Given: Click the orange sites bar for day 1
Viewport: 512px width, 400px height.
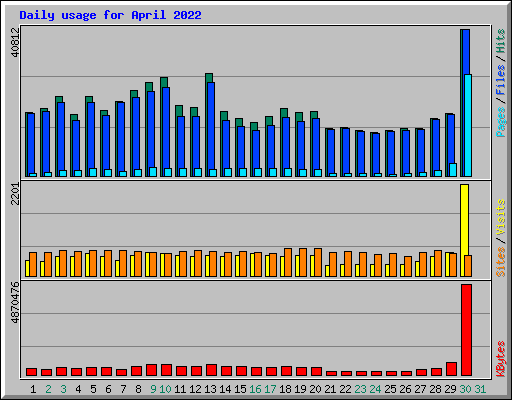Looking at the screenshot, I should (33, 264).
